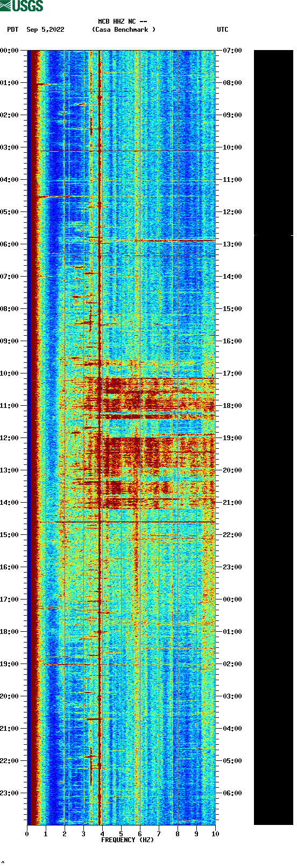Click PDT time label '03:00'
This screenshot has width=297, height=868.
[x=9, y=147]
